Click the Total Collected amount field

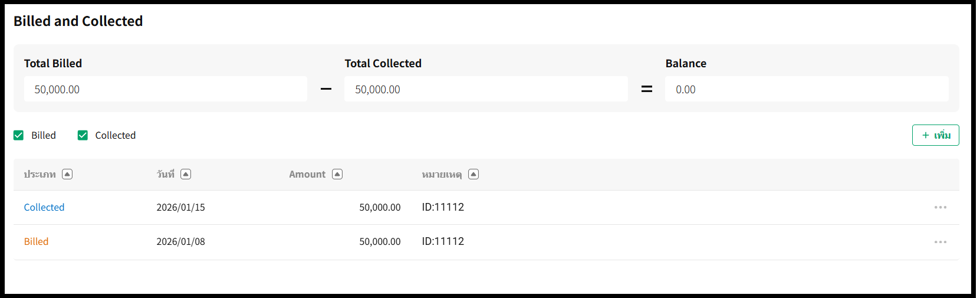point(485,89)
